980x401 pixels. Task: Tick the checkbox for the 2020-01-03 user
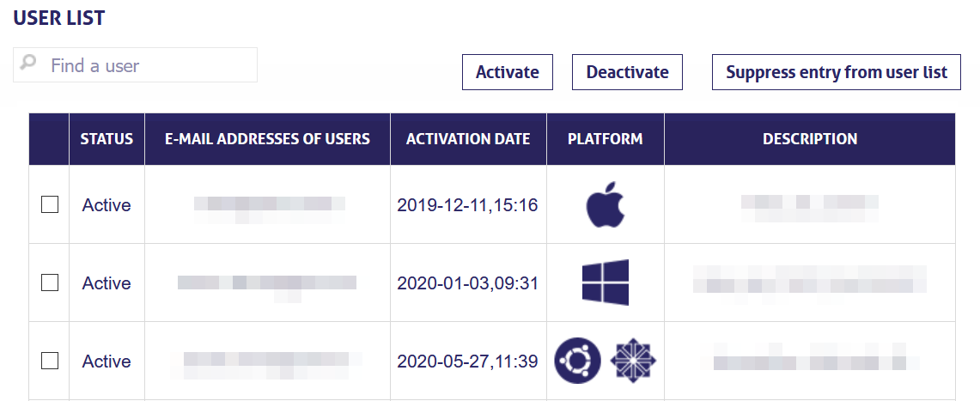click(50, 283)
